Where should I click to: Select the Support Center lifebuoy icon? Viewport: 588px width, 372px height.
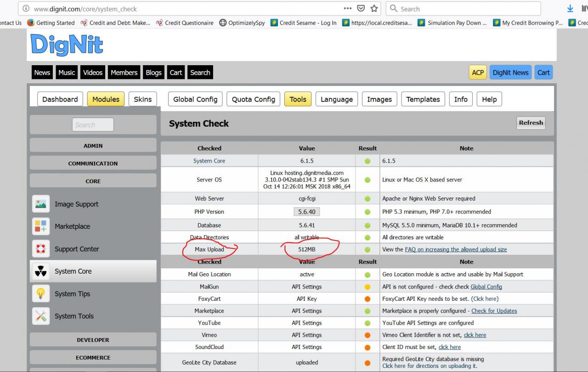tap(41, 249)
